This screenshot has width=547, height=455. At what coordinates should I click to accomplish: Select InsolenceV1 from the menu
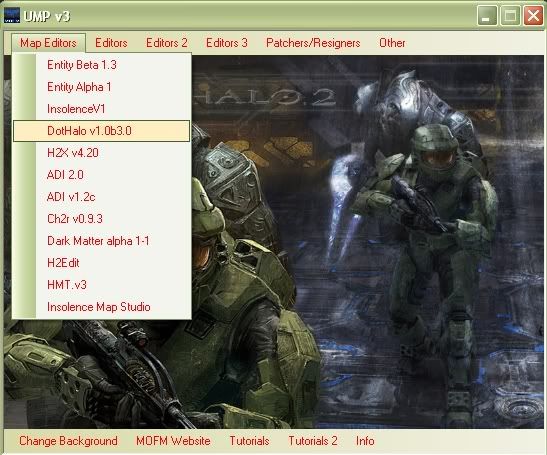pyautogui.click(x=102, y=109)
